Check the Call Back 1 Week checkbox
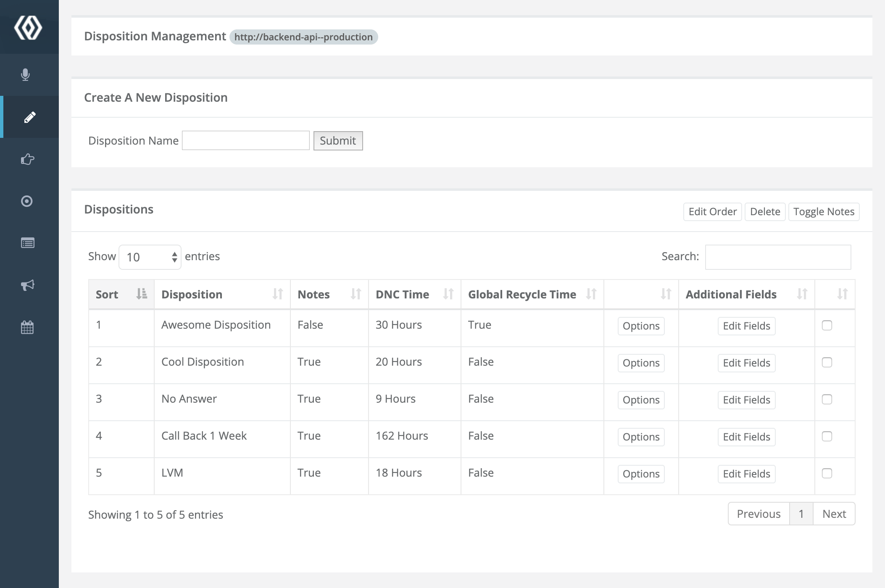Viewport: 885px width, 588px height. coord(827,436)
